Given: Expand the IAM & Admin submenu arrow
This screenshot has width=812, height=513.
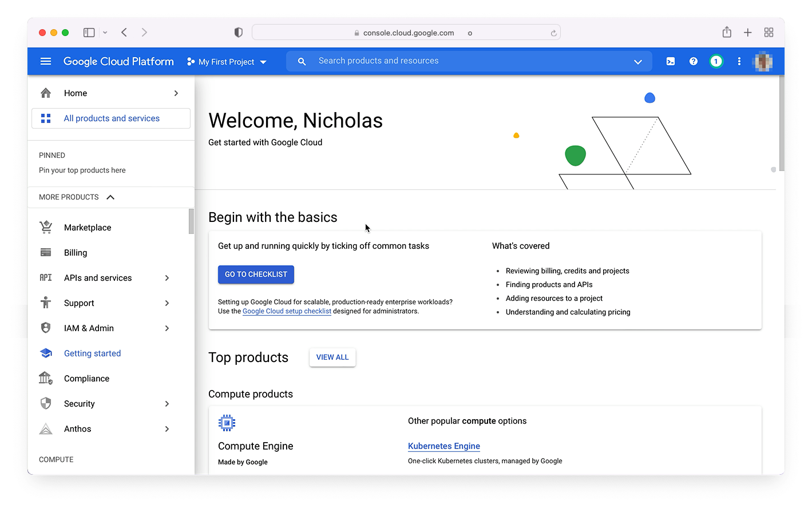Looking at the screenshot, I should (x=167, y=328).
